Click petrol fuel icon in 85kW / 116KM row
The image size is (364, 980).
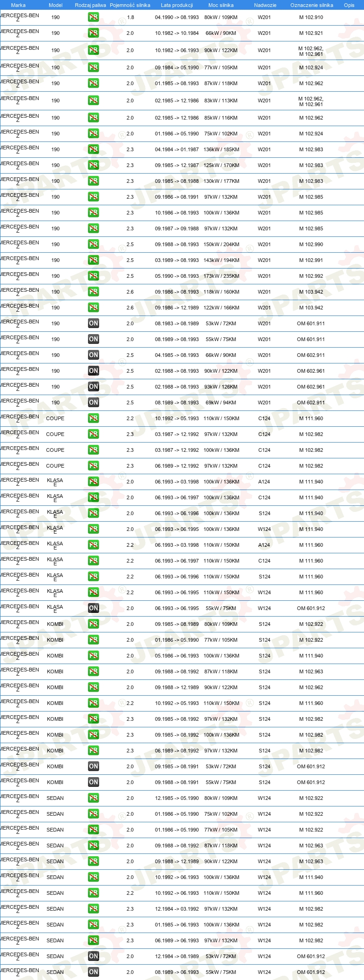(x=94, y=118)
